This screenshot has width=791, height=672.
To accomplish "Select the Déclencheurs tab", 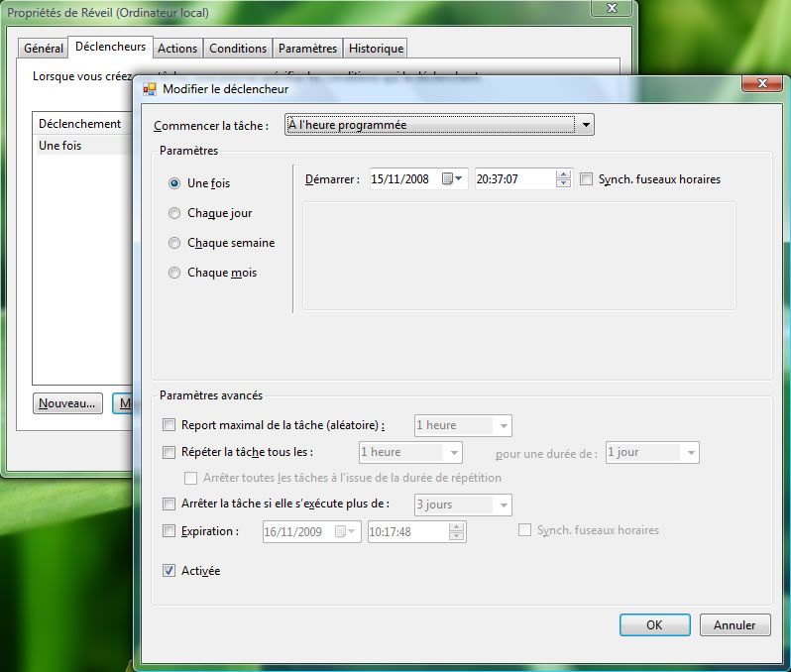I will coord(110,47).
